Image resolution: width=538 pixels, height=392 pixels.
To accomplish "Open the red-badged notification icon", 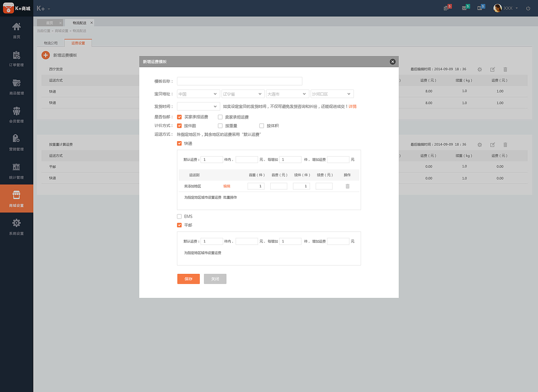I will [447, 8].
